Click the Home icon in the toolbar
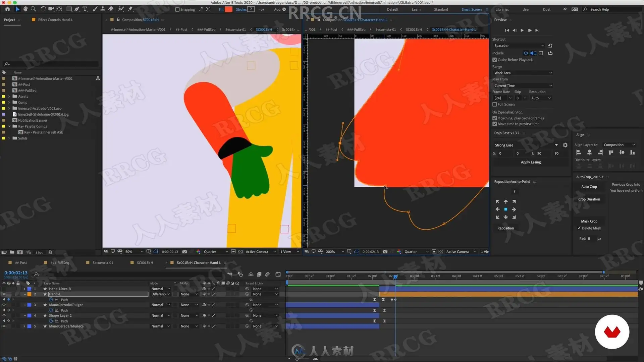Image resolution: width=644 pixels, height=362 pixels. click(x=7, y=9)
